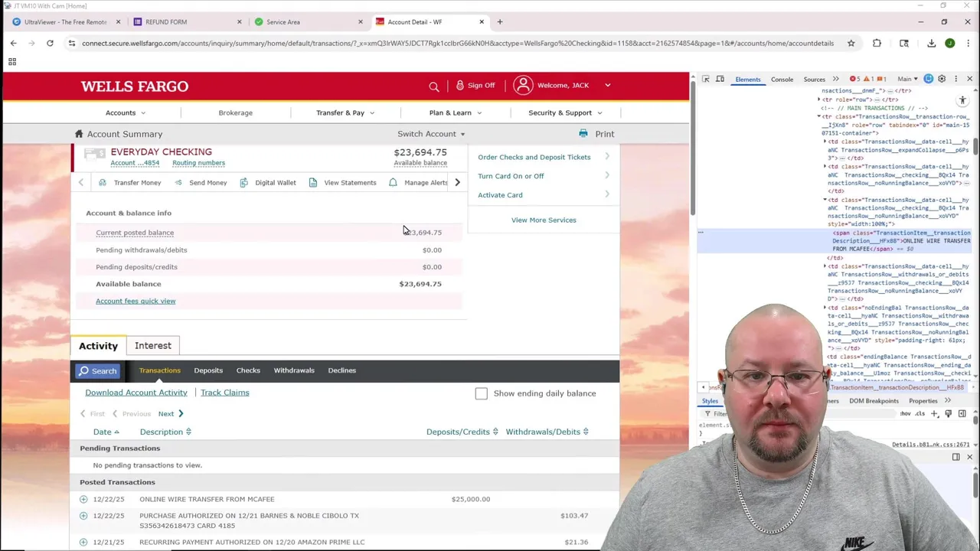The width and height of the screenshot is (980, 551).
Task: Click the :hov element state toggle
Action: (x=905, y=414)
